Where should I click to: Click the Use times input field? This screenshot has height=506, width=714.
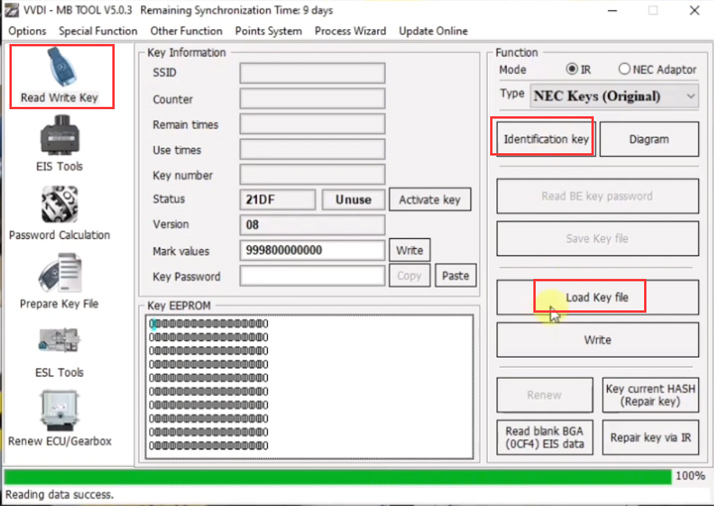pyautogui.click(x=312, y=149)
